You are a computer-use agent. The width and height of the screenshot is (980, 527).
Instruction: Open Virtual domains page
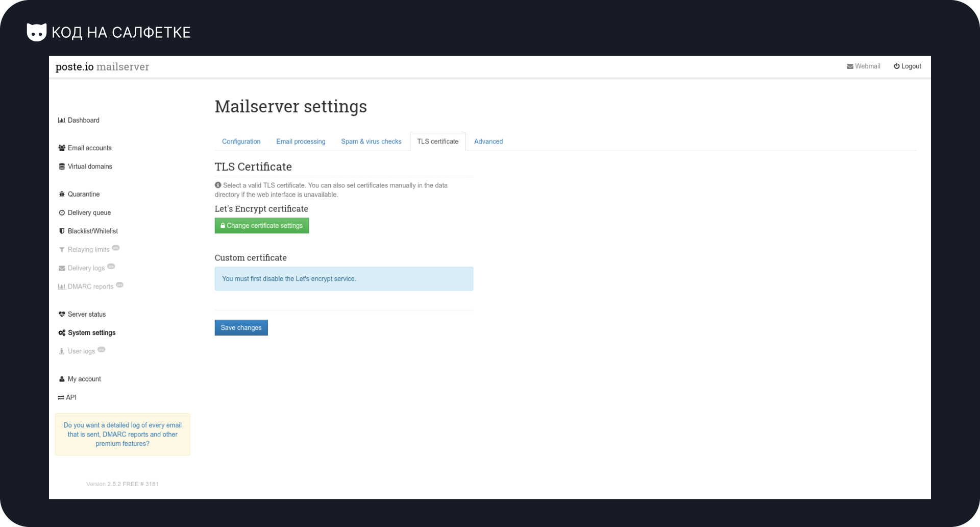tap(85, 166)
